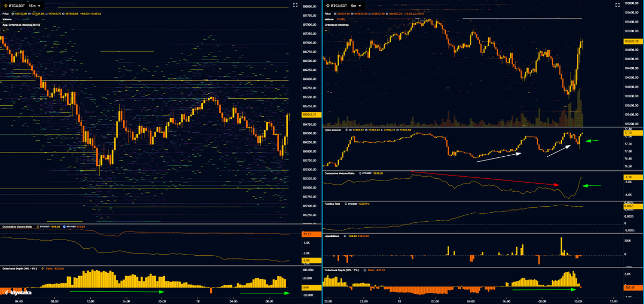Open the BTCUSDT symbol selector on left chart
This screenshot has width=644, height=304.
tap(17, 5)
